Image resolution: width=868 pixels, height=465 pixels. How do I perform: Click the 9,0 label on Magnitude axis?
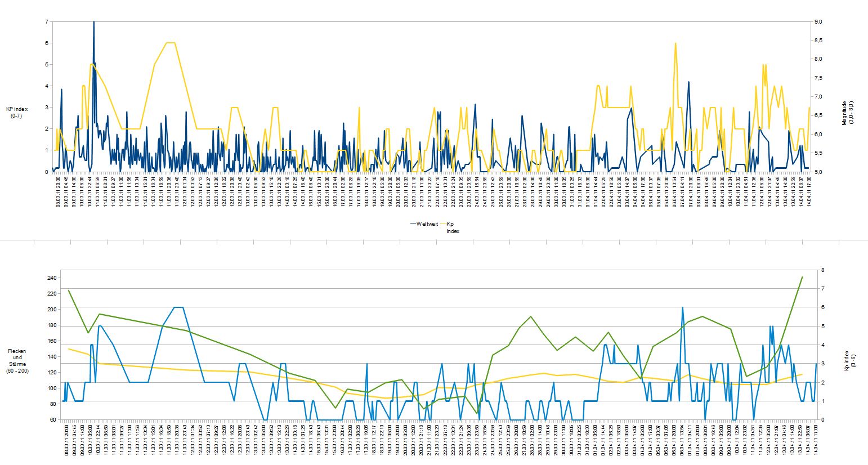(x=817, y=21)
